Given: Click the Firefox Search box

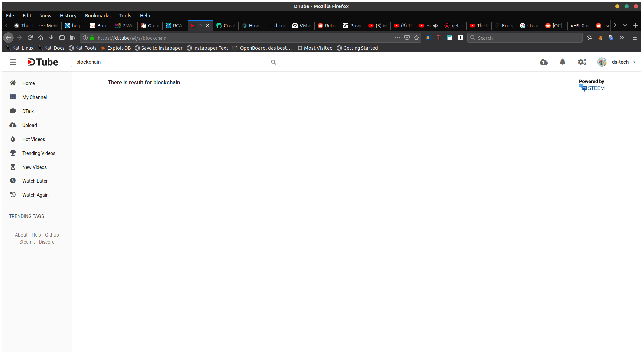Looking at the screenshot, I should pos(525,38).
